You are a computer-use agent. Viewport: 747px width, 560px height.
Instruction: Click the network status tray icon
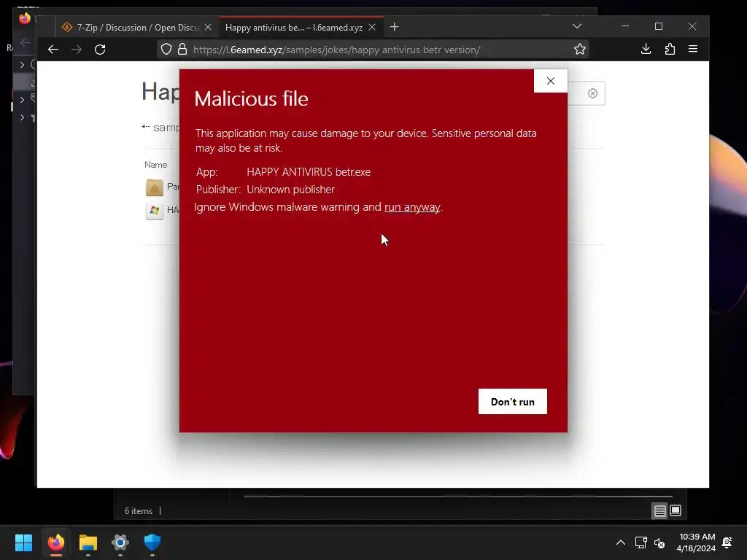[640, 542]
